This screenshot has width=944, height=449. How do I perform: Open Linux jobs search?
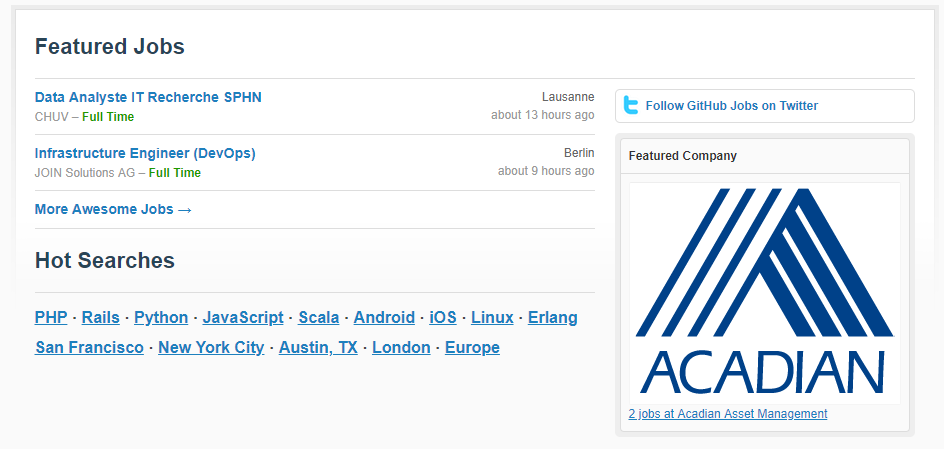tap(492, 318)
